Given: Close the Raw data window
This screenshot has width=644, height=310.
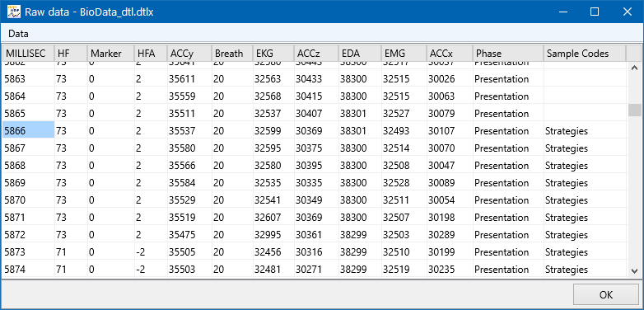Looking at the screenshot, I should pos(628,12).
